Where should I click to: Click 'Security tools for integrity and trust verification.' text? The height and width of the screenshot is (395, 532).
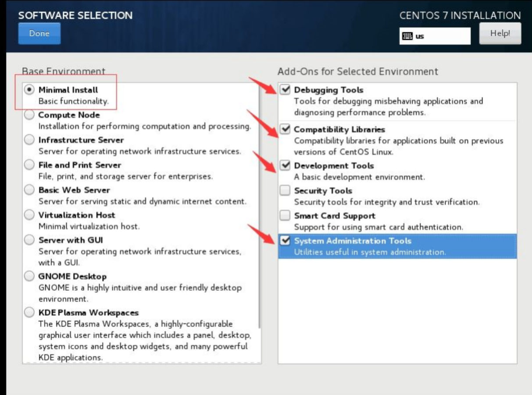point(386,202)
